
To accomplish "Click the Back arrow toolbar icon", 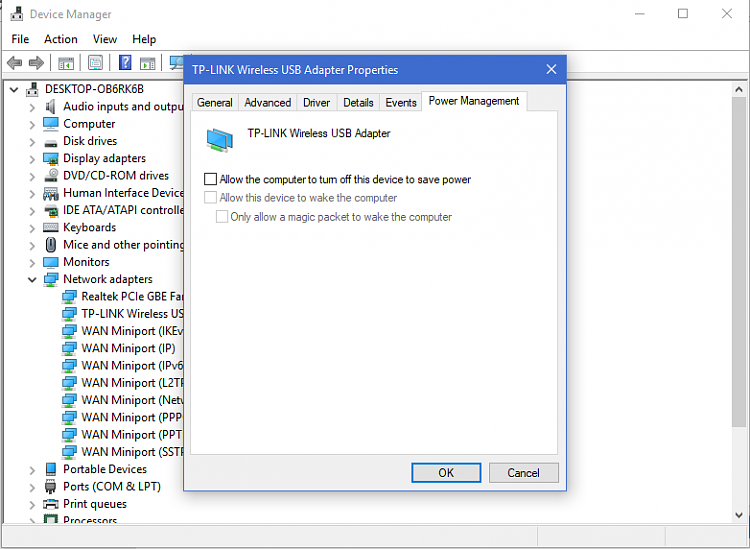I will point(15,63).
